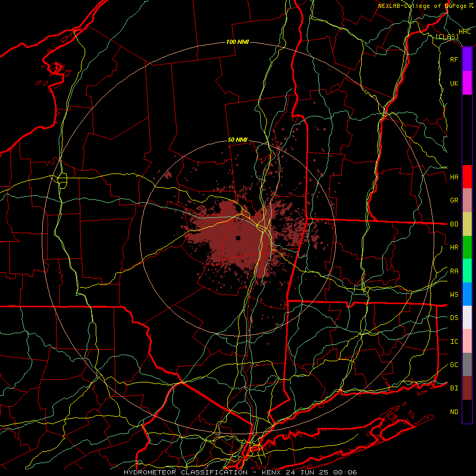
Task: Click the HR legend label
Action: coord(454,248)
